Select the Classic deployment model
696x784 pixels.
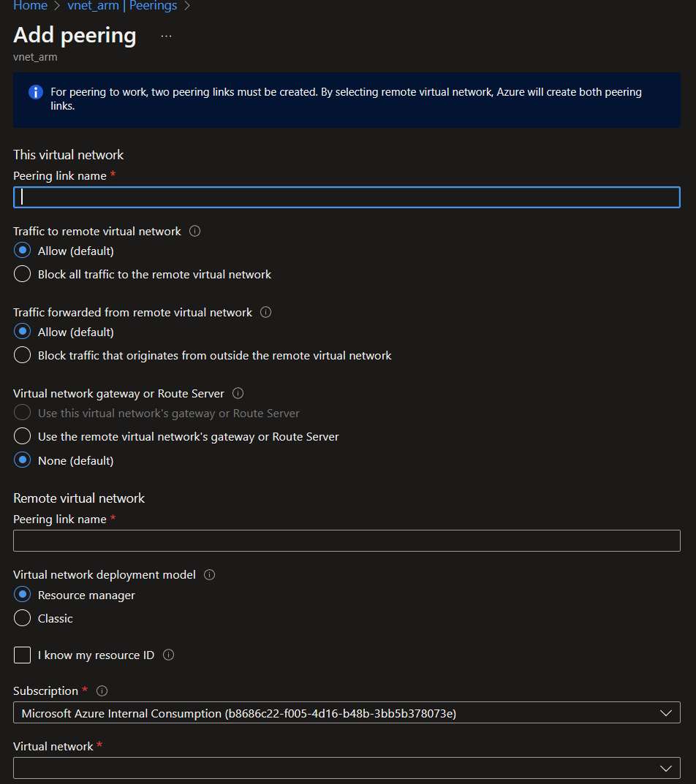tap(22, 618)
